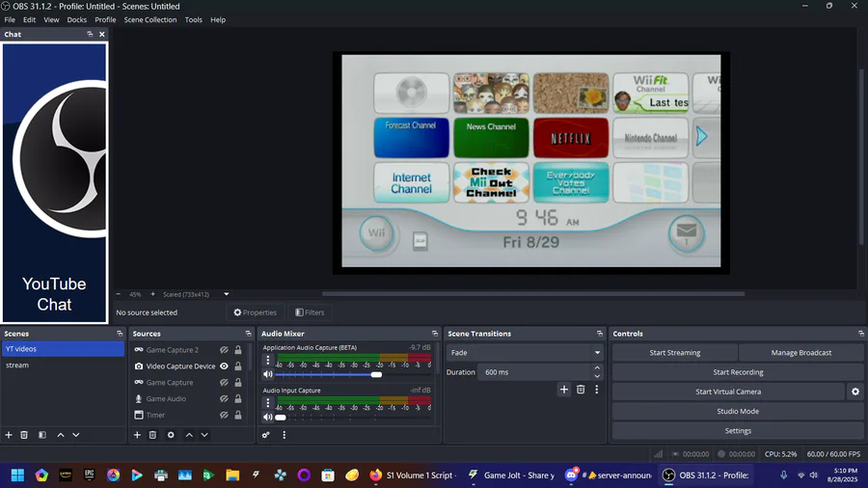Zoom in the preview with plus icon
868x488 pixels.
[x=152, y=294]
